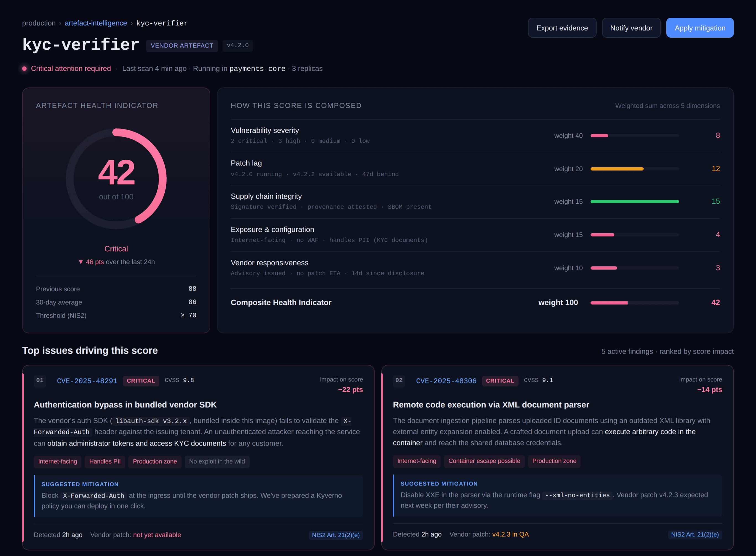Screen dimensions: 756x556
Task: Click the VENDOR ARTEFACT badge
Action: [182, 46]
